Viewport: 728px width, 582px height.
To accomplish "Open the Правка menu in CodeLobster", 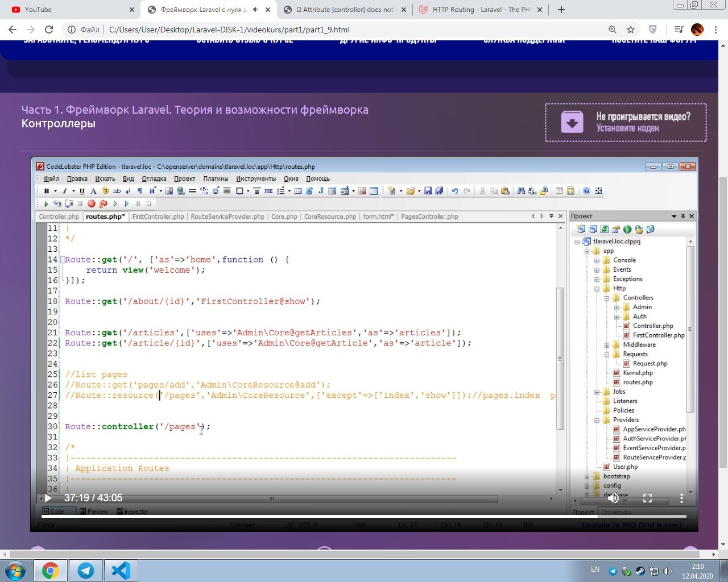I will [x=77, y=178].
